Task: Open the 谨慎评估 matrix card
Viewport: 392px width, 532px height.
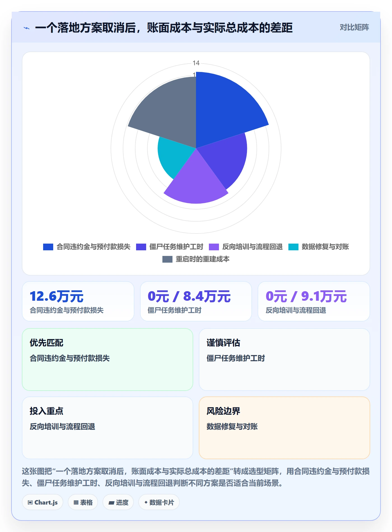Action: coord(284,360)
